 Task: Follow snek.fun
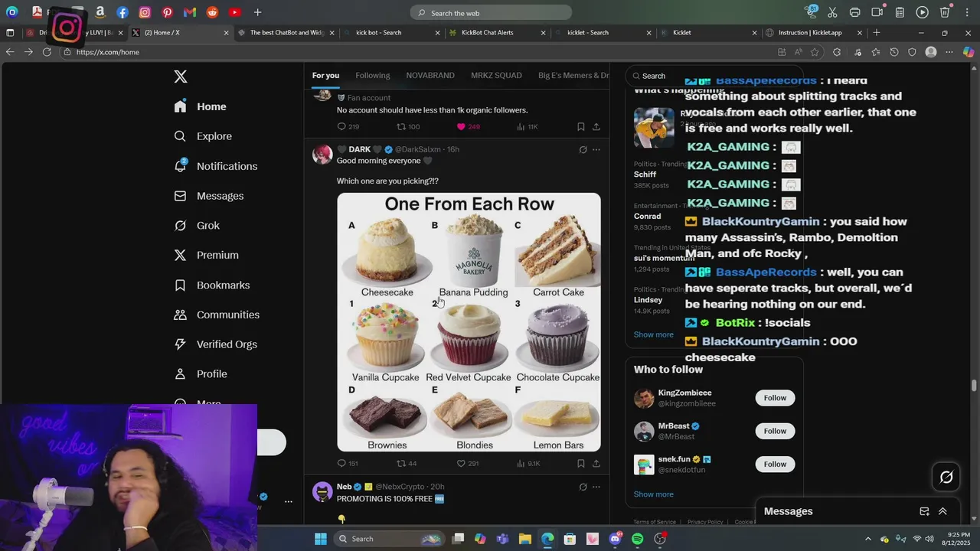[x=775, y=464]
